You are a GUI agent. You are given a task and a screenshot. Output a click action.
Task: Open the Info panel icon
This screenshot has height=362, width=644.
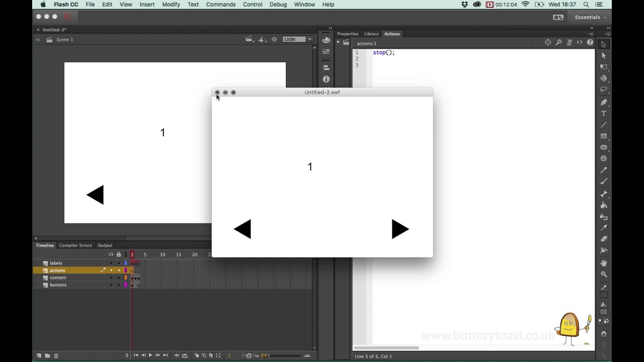click(x=326, y=79)
